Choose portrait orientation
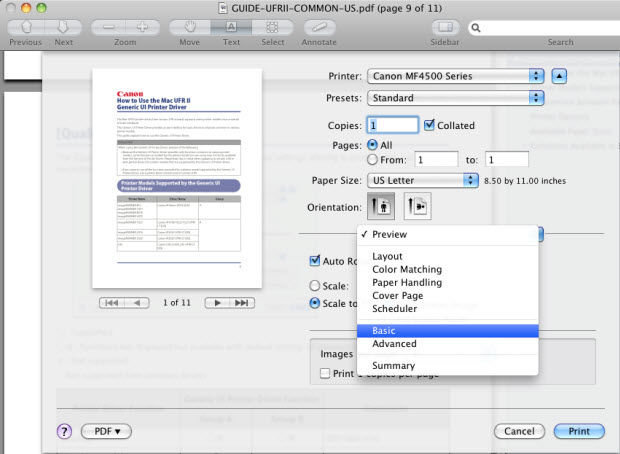The height and width of the screenshot is (454, 620). coord(381,206)
